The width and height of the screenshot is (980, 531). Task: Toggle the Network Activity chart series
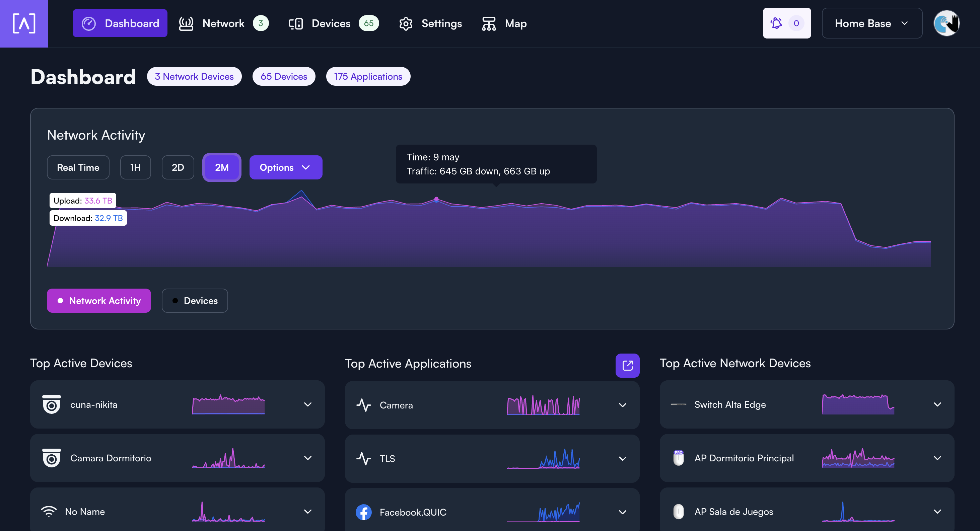click(x=99, y=301)
